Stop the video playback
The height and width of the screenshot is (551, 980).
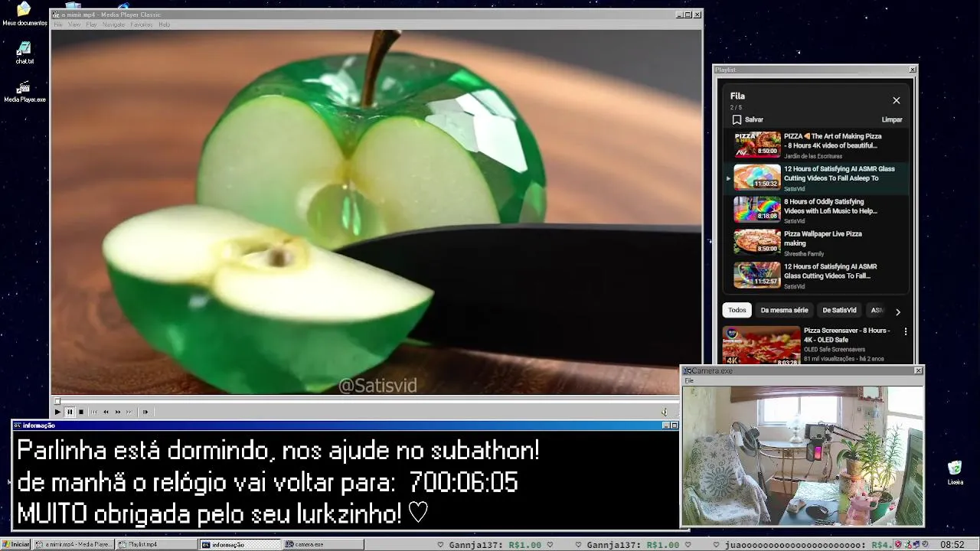81,412
